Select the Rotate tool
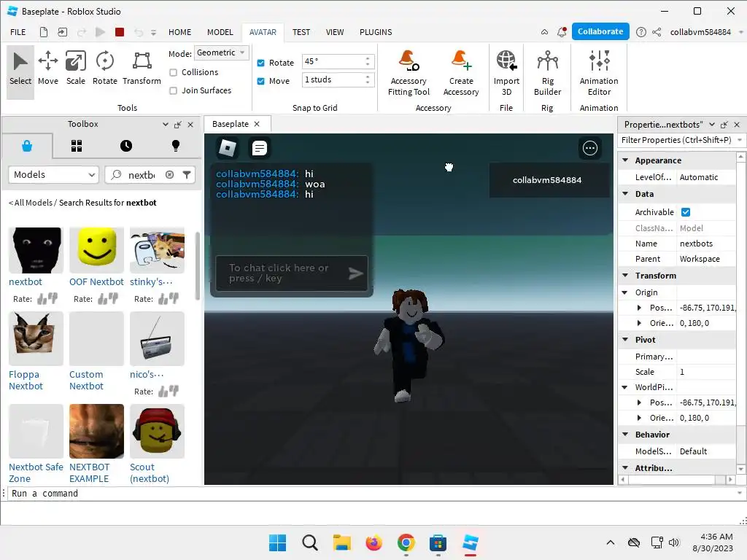Image resolution: width=747 pixels, height=560 pixels. 105,69
